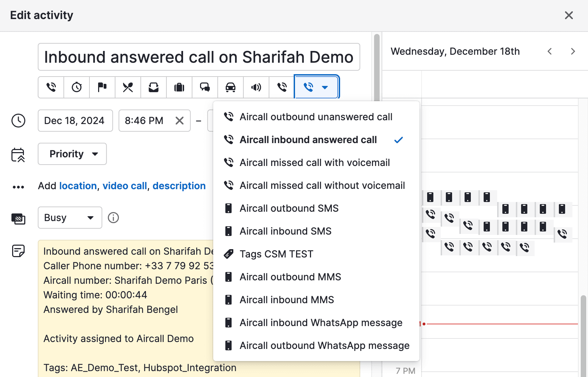Open the Priority dropdown
This screenshot has width=588, height=377.
[x=72, y=154]
